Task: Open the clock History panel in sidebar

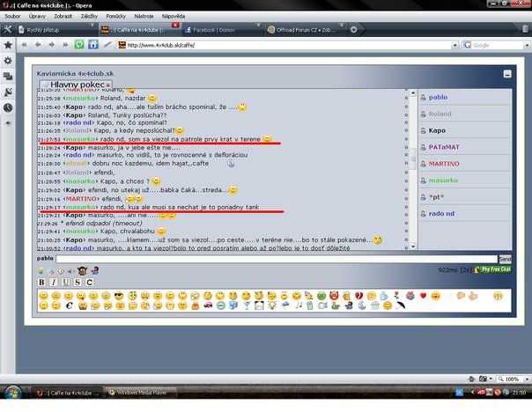Action: pos(8,107)
